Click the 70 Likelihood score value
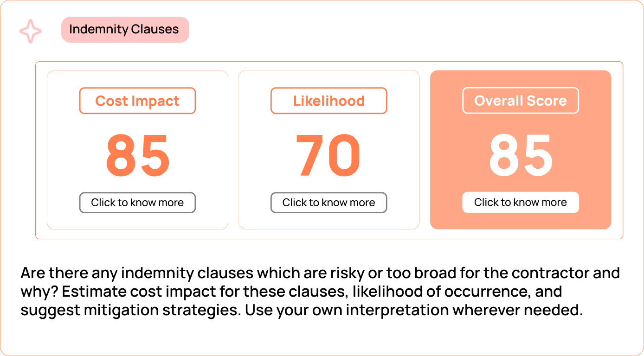Viewport: 644px width, 356px height. [x=328, y=155]
